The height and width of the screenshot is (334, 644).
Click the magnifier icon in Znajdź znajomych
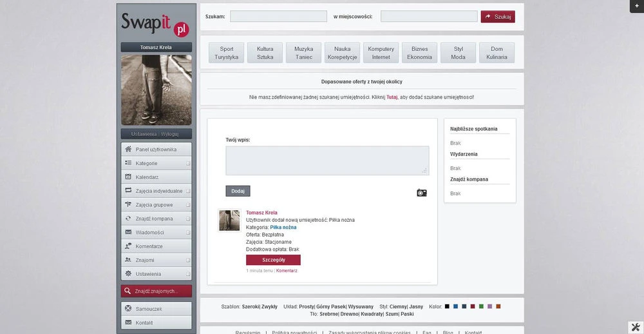128,291
